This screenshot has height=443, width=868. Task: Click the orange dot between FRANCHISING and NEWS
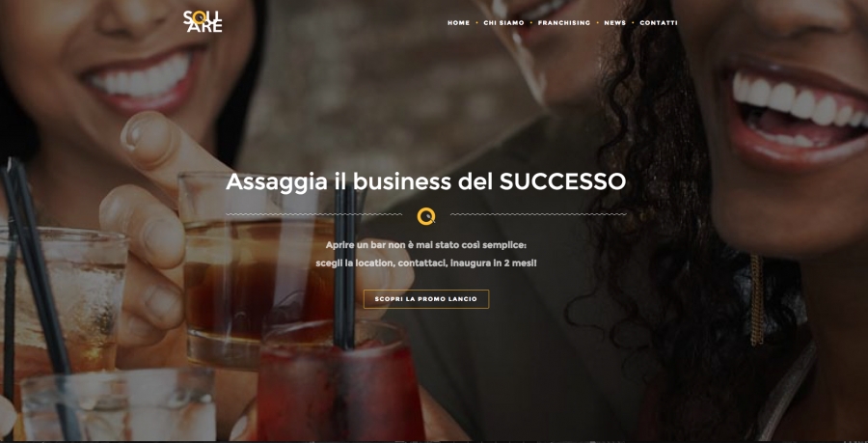[597, 23]
